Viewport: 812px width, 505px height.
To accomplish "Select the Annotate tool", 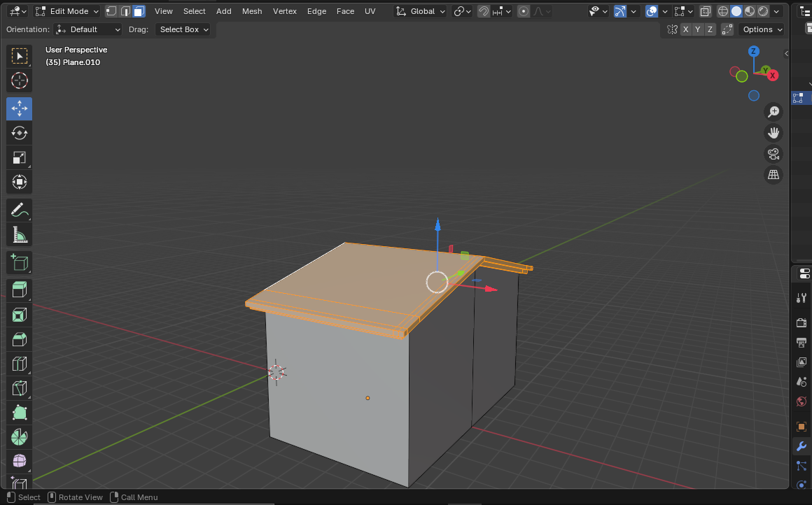I will pos(19,211).
